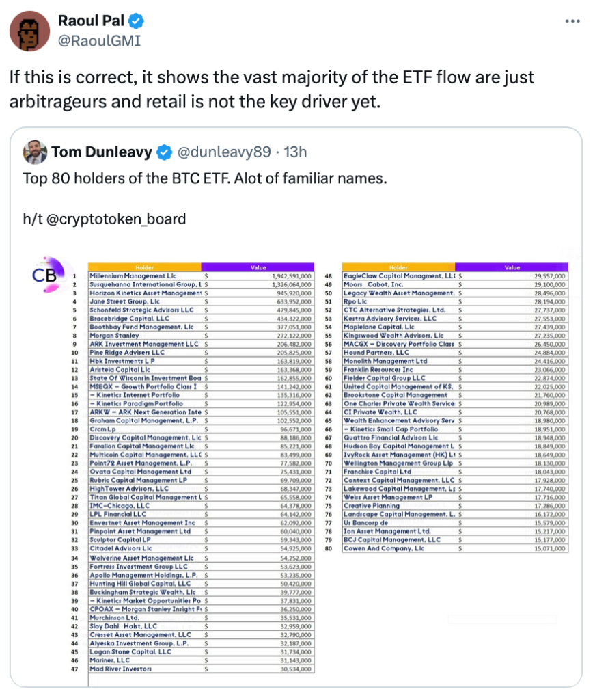The image size is (595, 700).
Task: Select the Cowen And Company row
Action: point(454,548)
